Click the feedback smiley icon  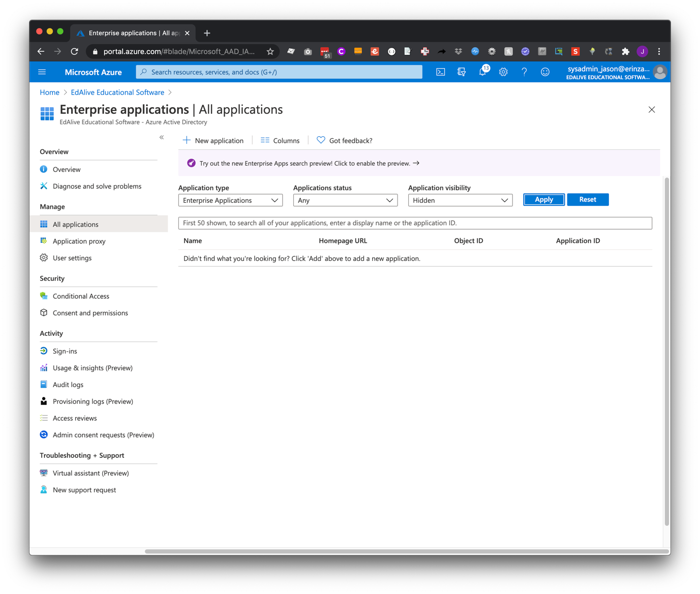click(545, 72)
